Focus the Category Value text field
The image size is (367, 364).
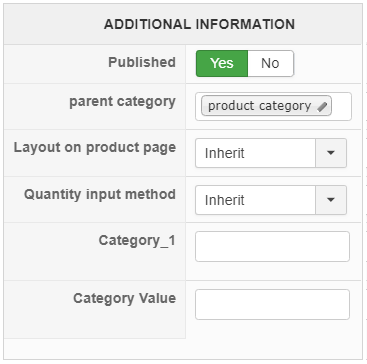(x=272, y=305)
